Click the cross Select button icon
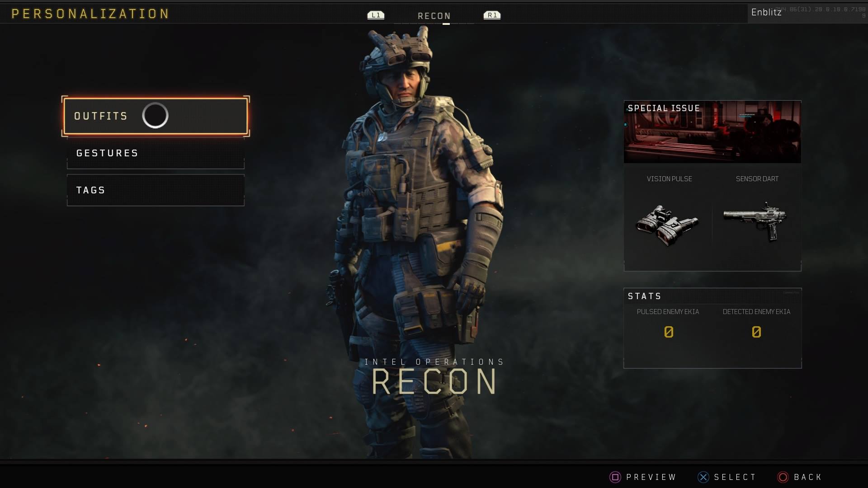 pyautogui.click(x=703, y=477)
